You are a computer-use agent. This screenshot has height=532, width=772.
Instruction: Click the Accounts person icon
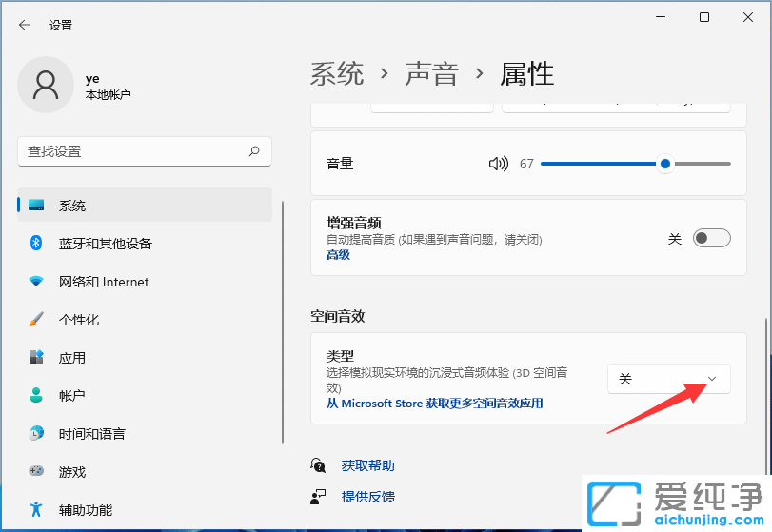(x=36, y=395)
